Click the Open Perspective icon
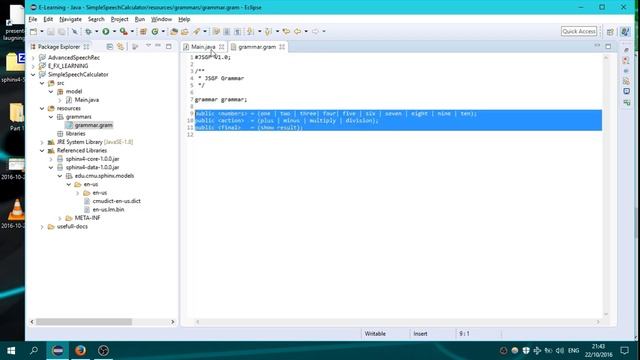640x360 pixels. [x=610, y=32]
